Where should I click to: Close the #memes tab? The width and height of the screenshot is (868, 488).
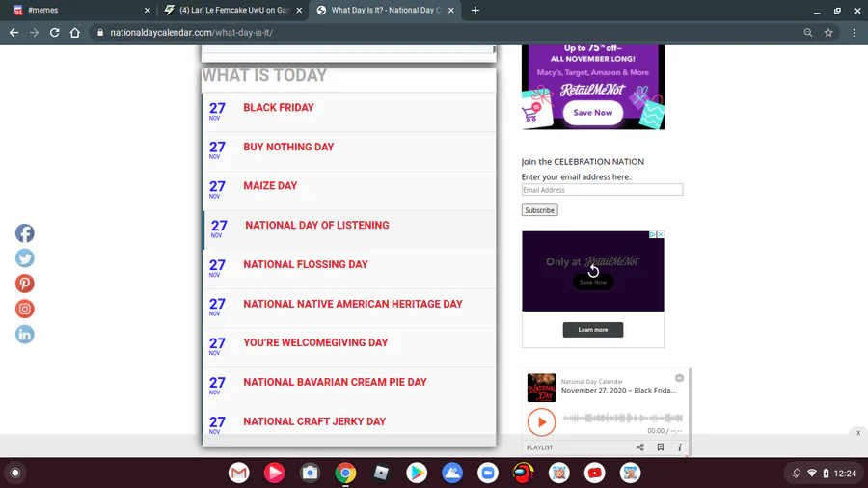[148, 10]
